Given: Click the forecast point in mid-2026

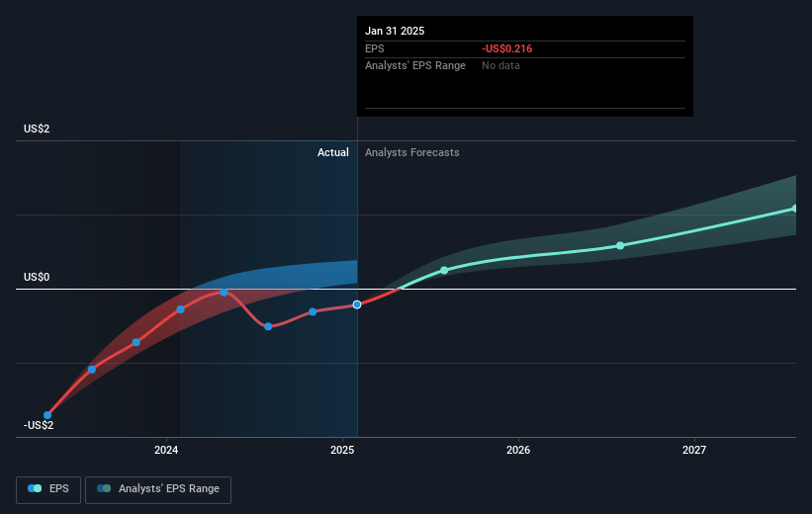Looking at the screenshot, I should [x=620, y=246].
